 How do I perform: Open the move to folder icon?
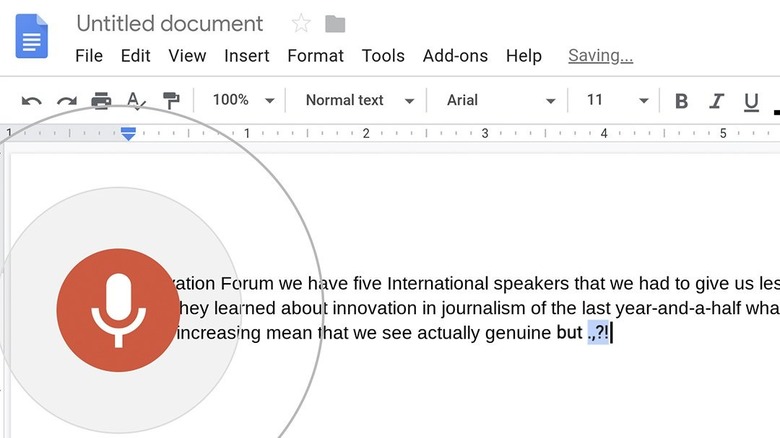pyautogui.click(x=336, y=23)
